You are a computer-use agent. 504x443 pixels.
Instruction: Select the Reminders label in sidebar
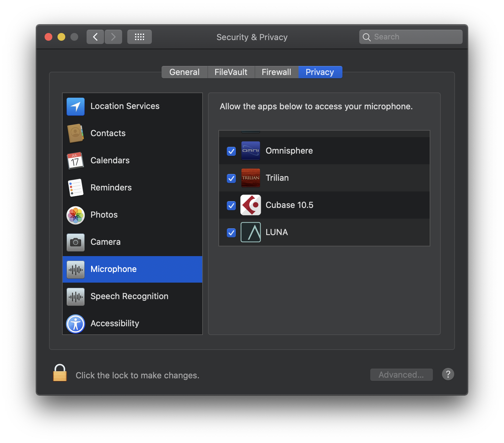111,188
